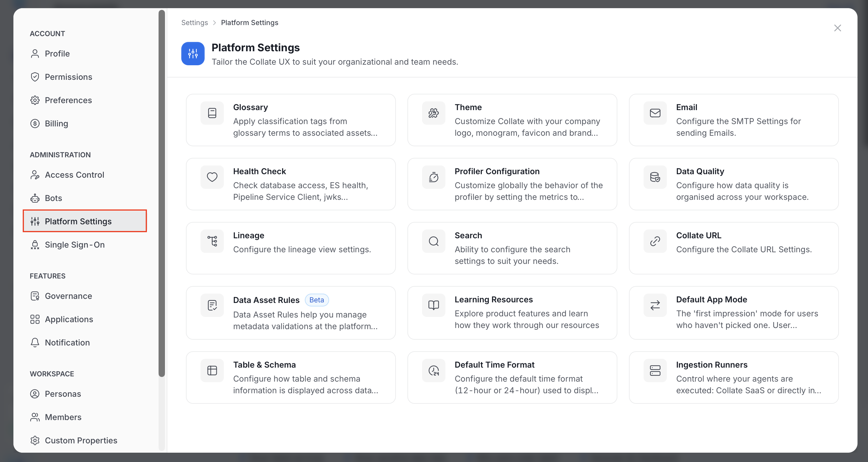
Task: Click the Health Check card description
Action: click(300, 191)
